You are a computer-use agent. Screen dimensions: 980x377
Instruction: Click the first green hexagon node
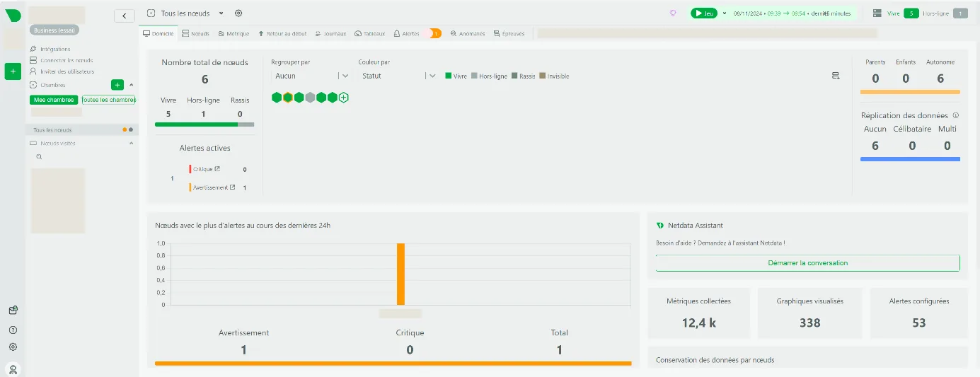pyautogui.click(x=277, y=98)
